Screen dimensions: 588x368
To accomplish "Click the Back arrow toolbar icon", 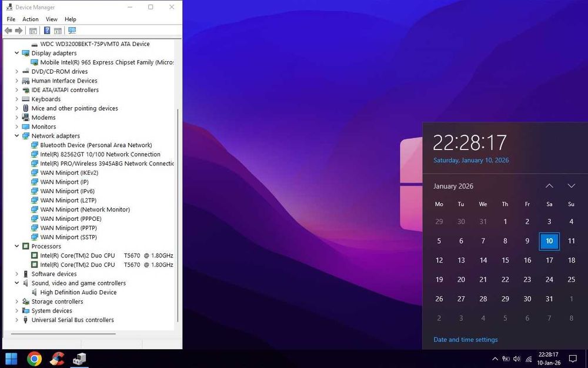I will click(8, 31).
